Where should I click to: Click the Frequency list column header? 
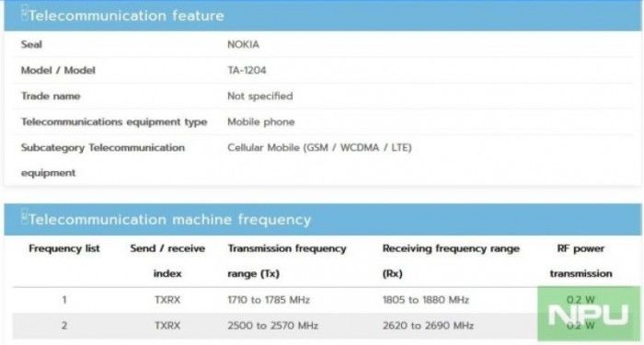pyautogui.click(x=64, y=248)
